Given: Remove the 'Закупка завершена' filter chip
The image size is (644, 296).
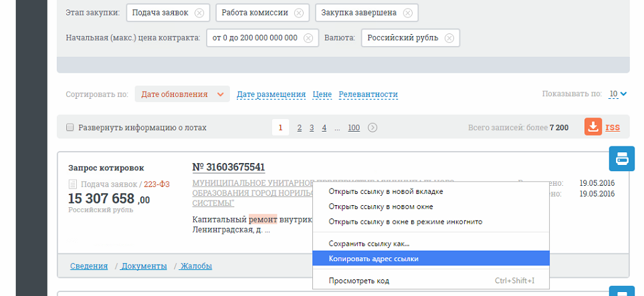Looking at the screenshot, I should (x=407, y=13).
